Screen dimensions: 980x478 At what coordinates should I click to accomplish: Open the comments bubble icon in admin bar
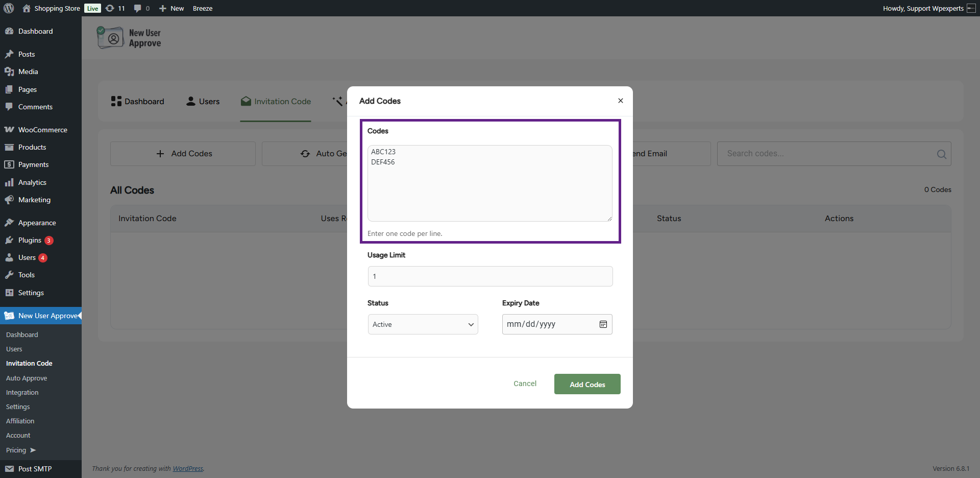(x=137, y=8)
